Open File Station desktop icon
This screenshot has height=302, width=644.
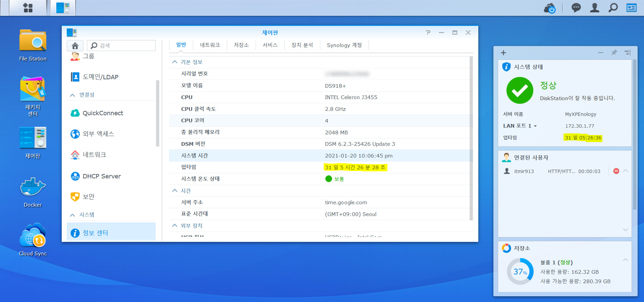coord(33,45)
